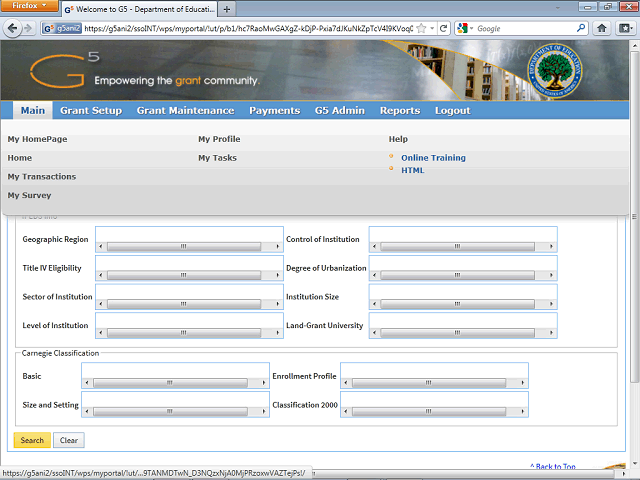Select Home in the Main menu
This screenshot has height=480, width=640.
click(20, 158)
